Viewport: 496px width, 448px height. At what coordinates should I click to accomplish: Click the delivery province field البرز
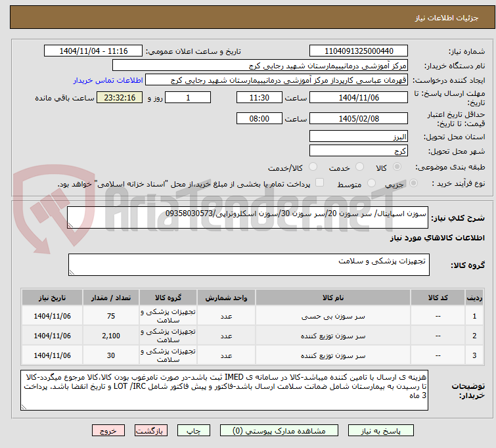click(x=359, y=137)
